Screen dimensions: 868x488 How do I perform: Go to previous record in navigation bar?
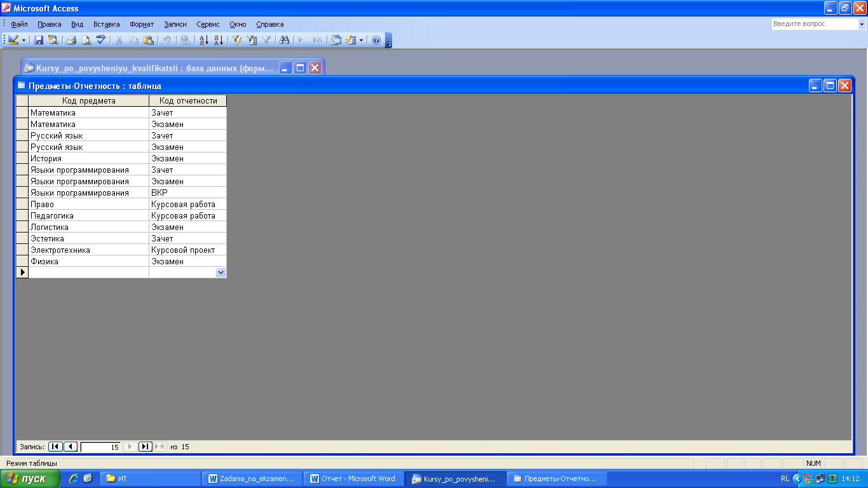(x=71, y=447)
